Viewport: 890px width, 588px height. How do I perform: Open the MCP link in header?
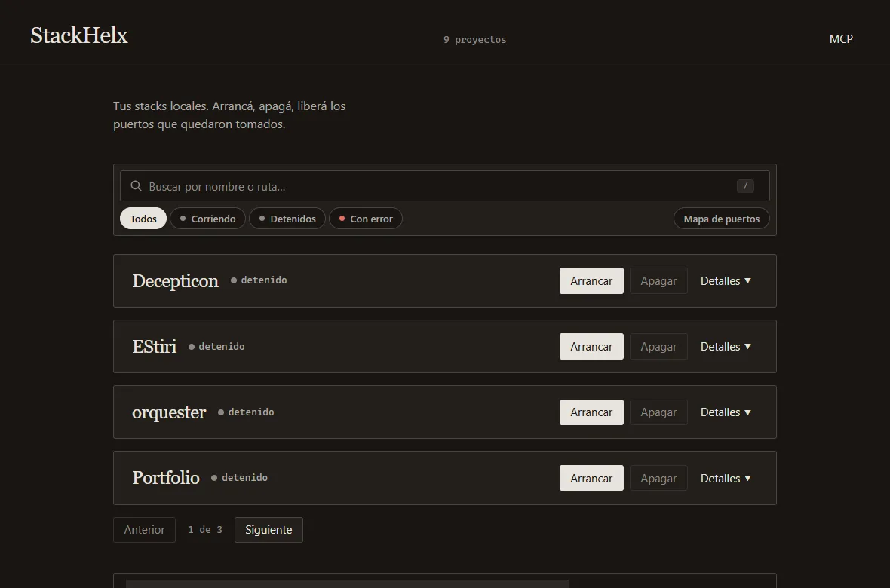click(841, 38)
